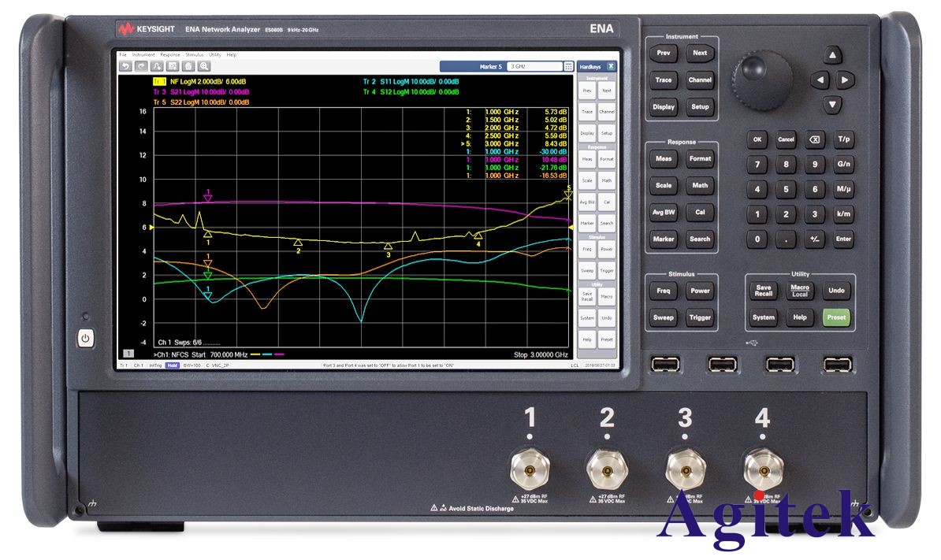Close the on-screen Hardkeys panel
Screen dimensions: 941x560
pos(612,67)
